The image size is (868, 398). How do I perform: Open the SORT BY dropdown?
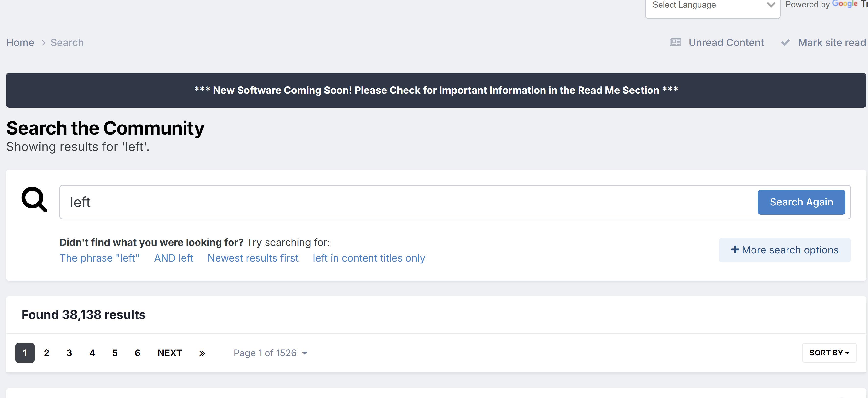click(x=829, y=353)
